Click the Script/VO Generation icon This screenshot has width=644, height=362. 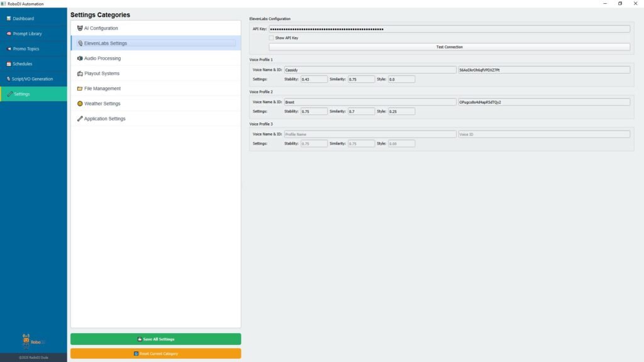click(x=8, y=79)
